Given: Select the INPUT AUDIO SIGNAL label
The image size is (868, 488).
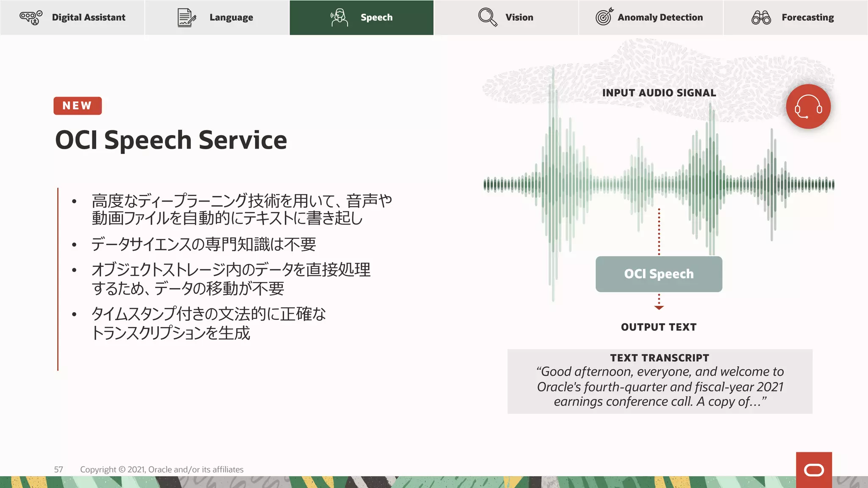Looking at the screenshot, I should click(659, 93).
